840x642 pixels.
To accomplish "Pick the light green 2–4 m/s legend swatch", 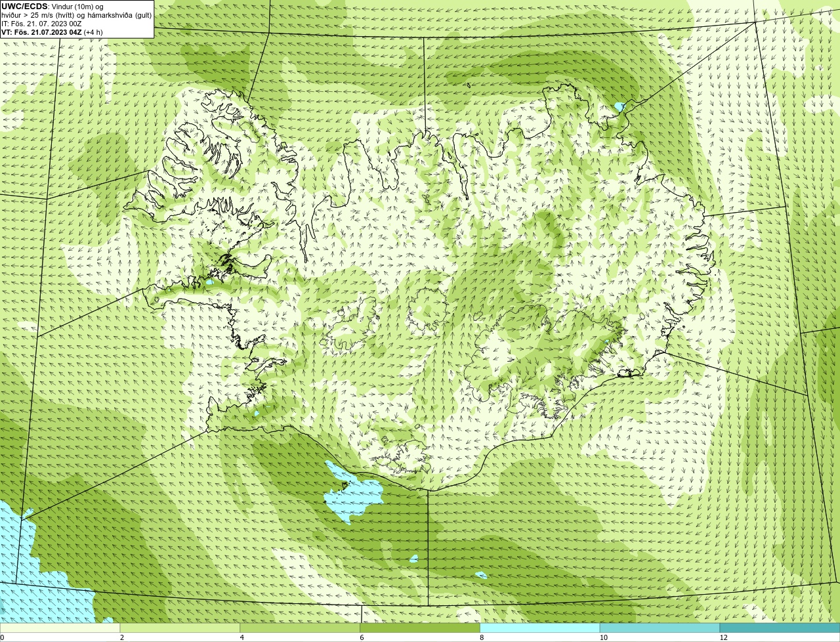I will tap(180, 628).
